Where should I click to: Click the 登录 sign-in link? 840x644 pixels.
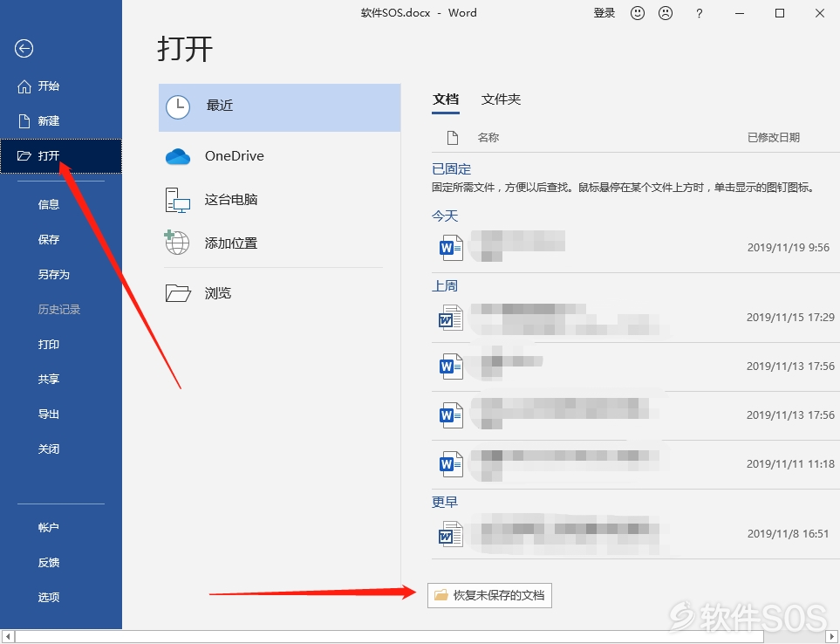pos(604,13)
